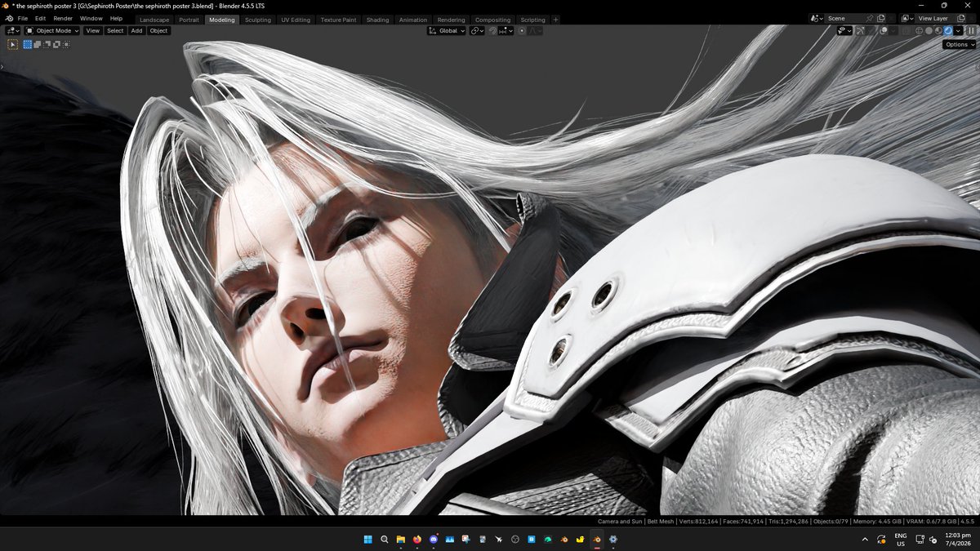Choose the intersect selection mode icon
This screenshot has width=980, height=551.
[66, 44]
